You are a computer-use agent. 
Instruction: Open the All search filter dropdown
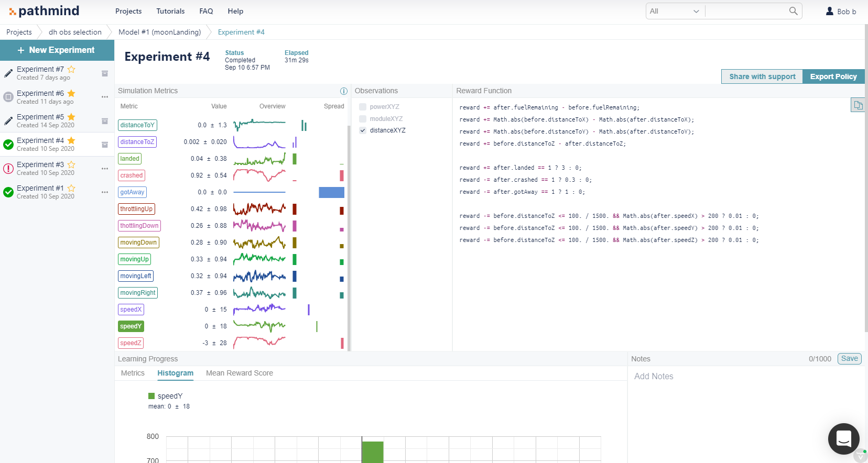tap(675, 11)
